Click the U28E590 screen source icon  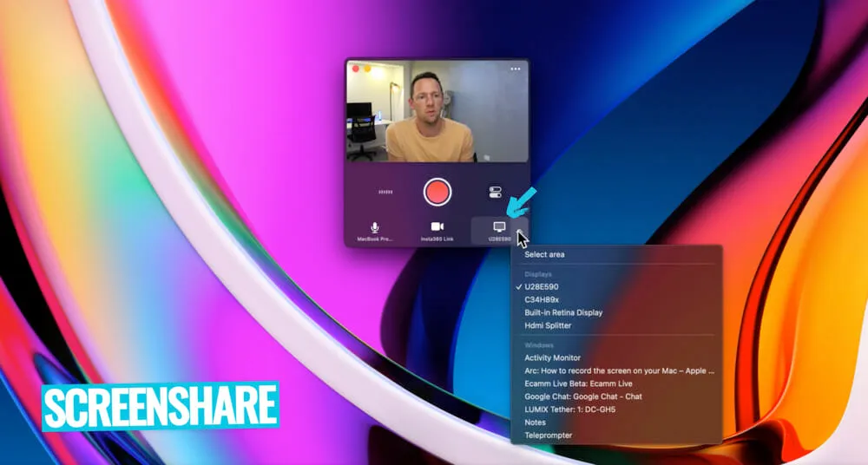click(499, 228)
